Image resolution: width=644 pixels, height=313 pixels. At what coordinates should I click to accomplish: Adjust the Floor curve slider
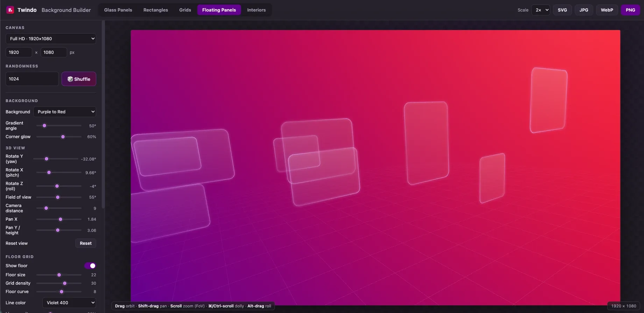(59, 292)
